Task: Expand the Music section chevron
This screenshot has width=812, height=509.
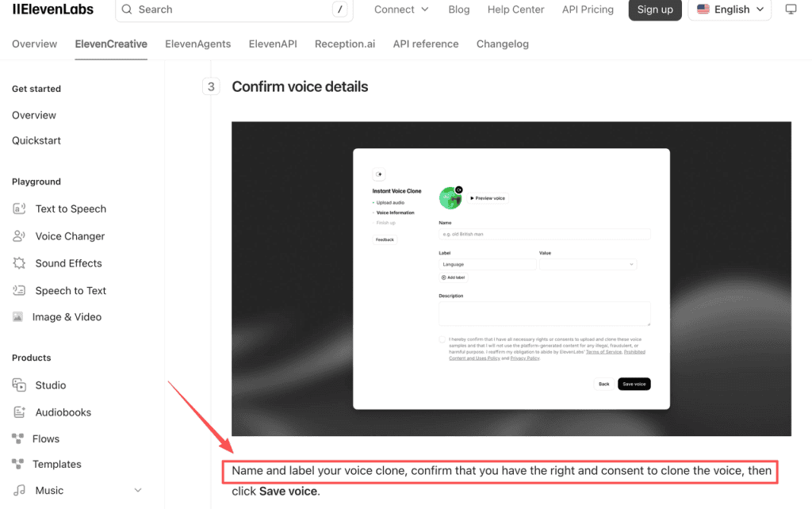Action: [x=138, y=490]
